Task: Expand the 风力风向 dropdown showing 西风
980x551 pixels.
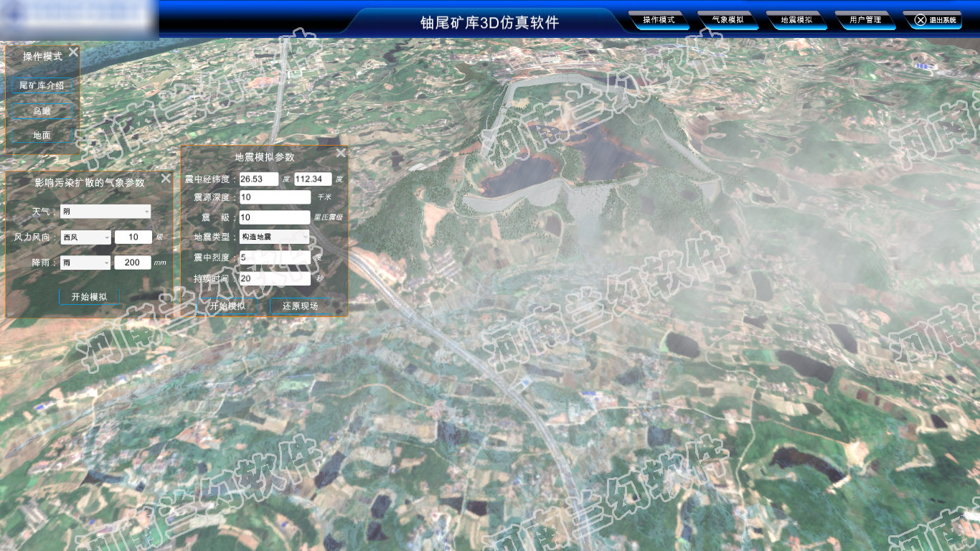Action: tap(85, 237)
